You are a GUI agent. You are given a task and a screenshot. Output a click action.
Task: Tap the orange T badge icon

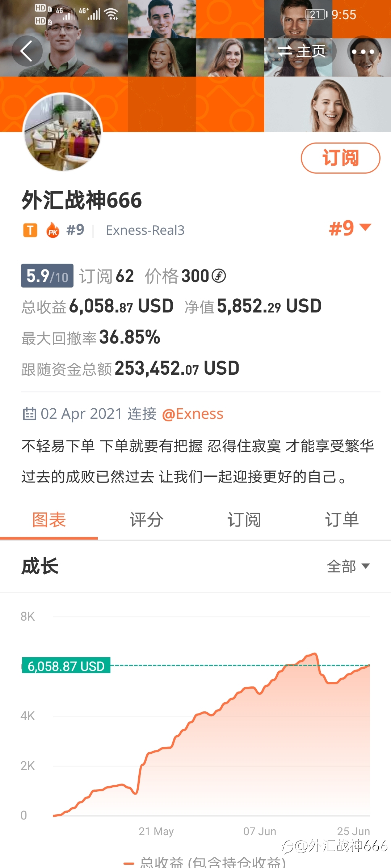pos(30,230)
